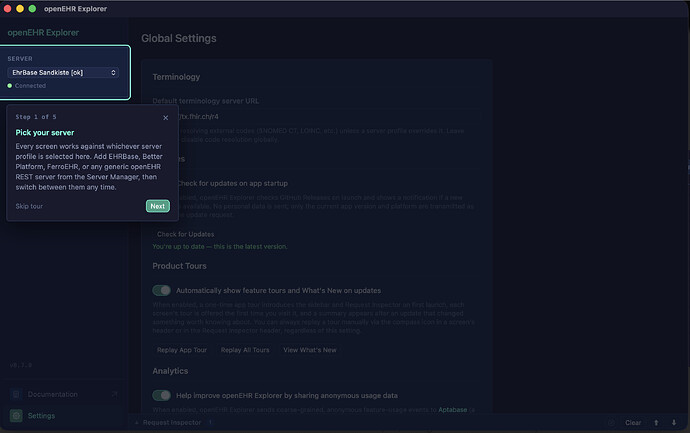Image resolution: width=690 pixels, height=433 pixels.
Task: Close the tour popup with the X icon
Action: 165,117
